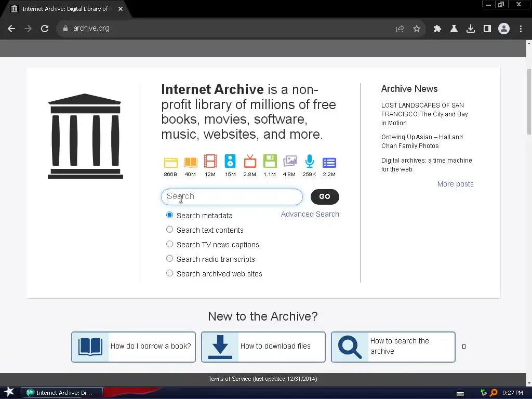Go back with the browser back arrow
This screenshot has width=532, height=399.
point(11,29)
